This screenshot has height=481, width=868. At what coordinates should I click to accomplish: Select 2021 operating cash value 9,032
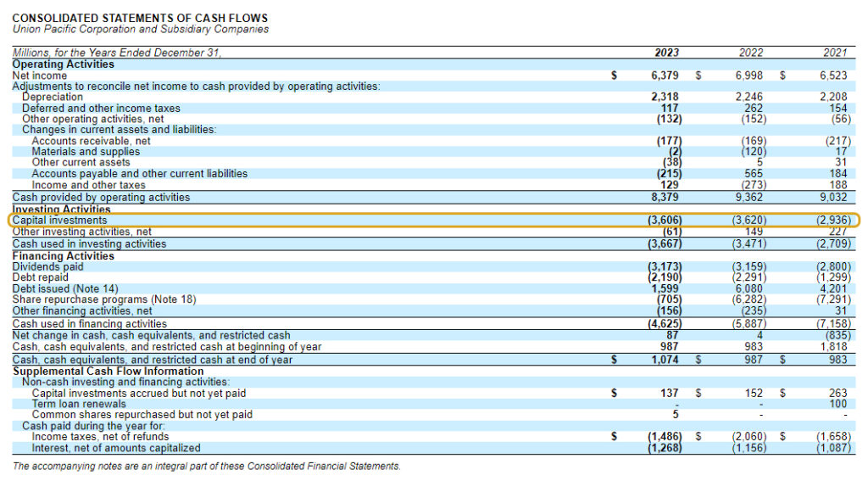pos(833,198)
